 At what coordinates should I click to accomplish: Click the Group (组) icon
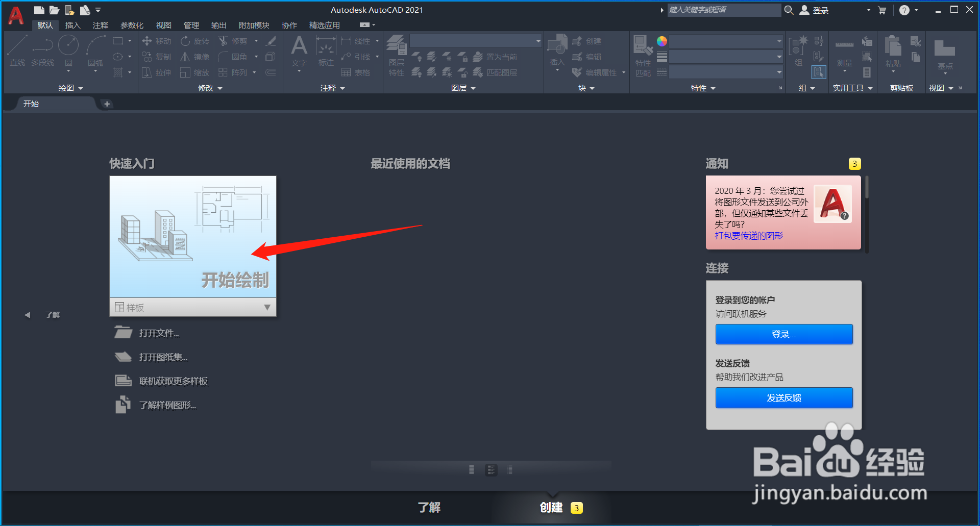point(798,51)
